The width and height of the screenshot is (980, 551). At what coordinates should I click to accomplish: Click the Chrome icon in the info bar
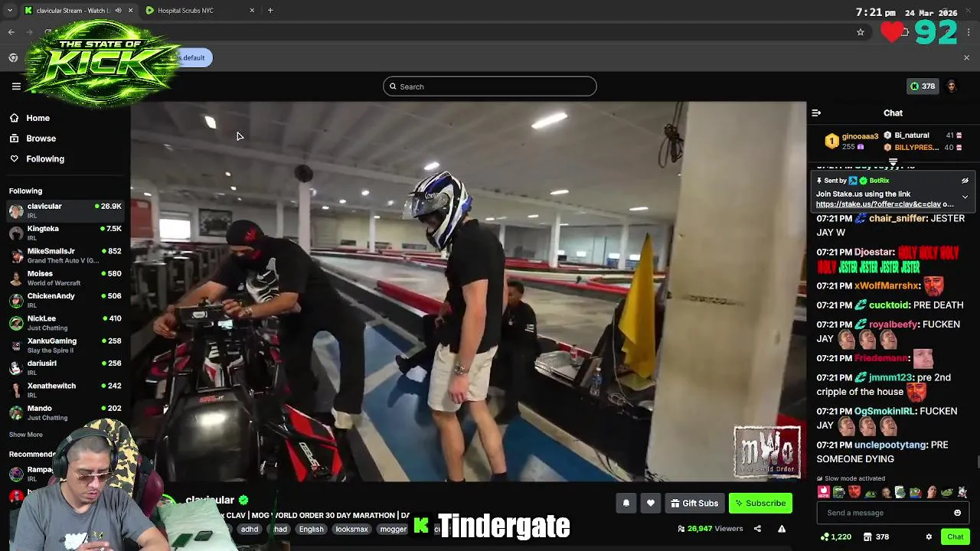click(x=13, y=58)
